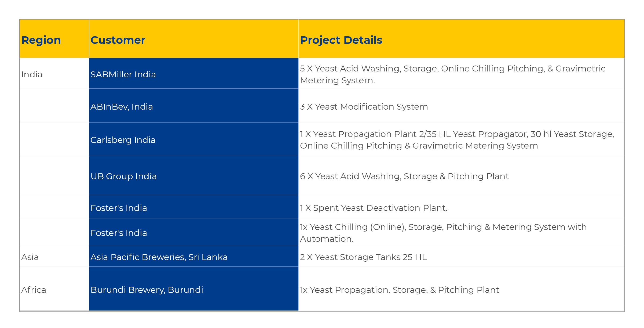Click the first Foster's India cell
Screen dimensions: 644x328
(x=194, y=207)
